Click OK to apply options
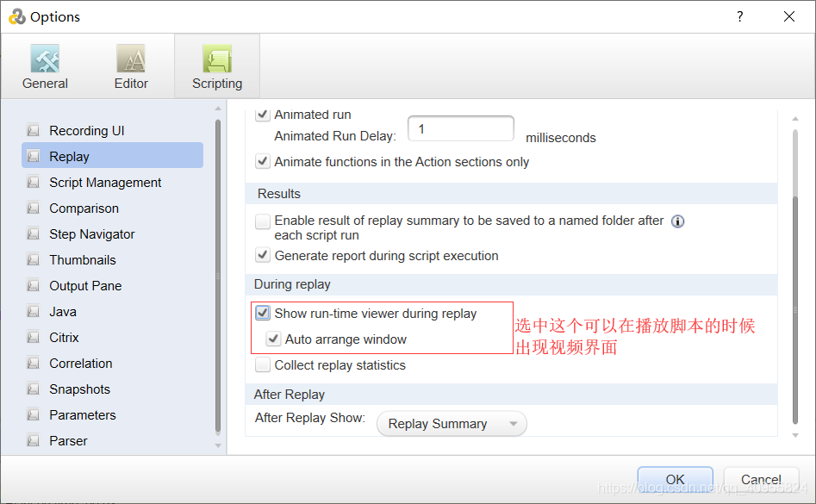 (x=675, y=480)
